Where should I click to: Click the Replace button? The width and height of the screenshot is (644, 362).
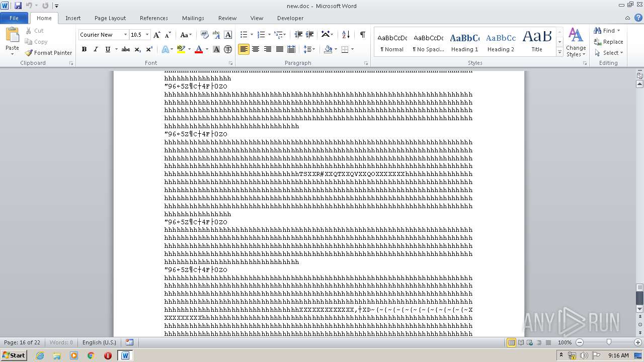point(608,42)
